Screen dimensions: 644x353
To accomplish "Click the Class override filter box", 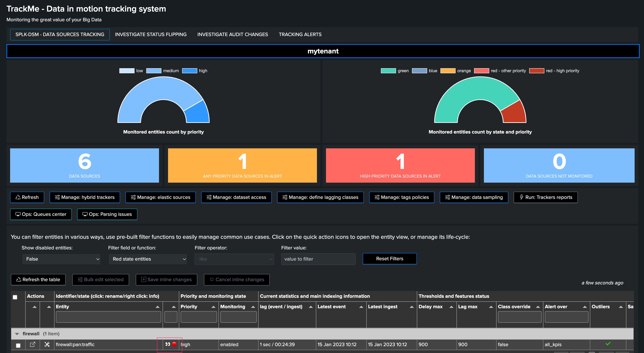I will tap(519, 317).
